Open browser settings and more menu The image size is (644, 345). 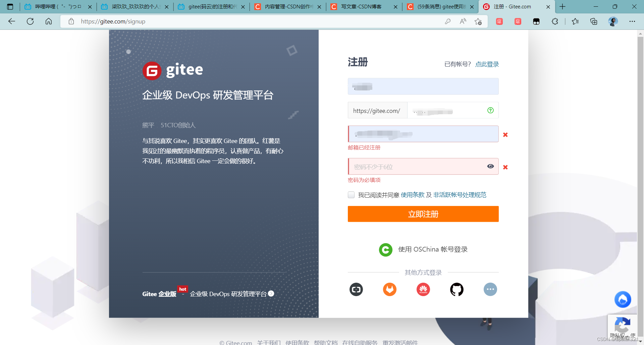point(632,21)
